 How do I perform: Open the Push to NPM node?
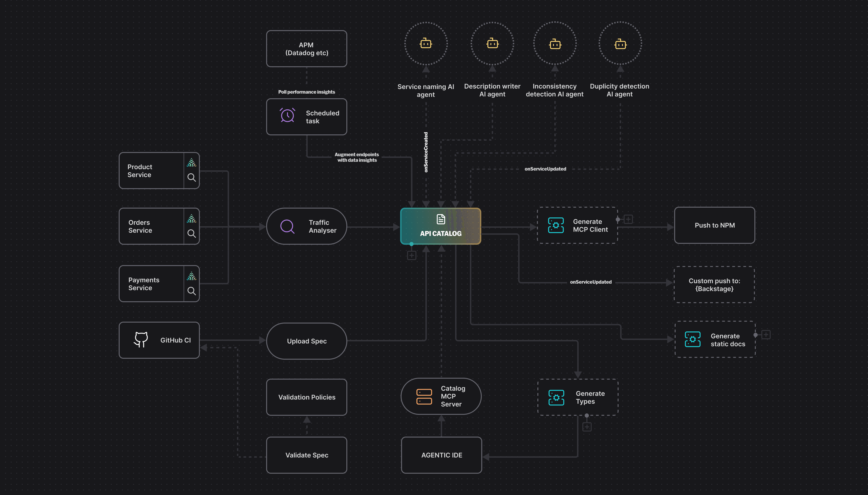714,225
